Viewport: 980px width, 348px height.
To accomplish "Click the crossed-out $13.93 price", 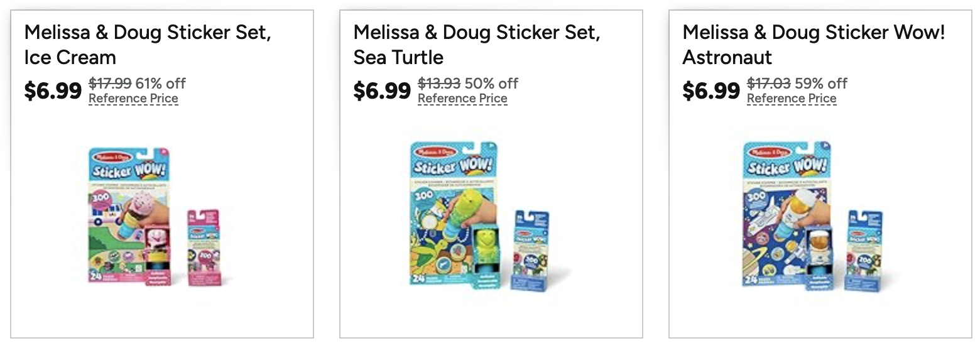I will click(x=439, y=83).
